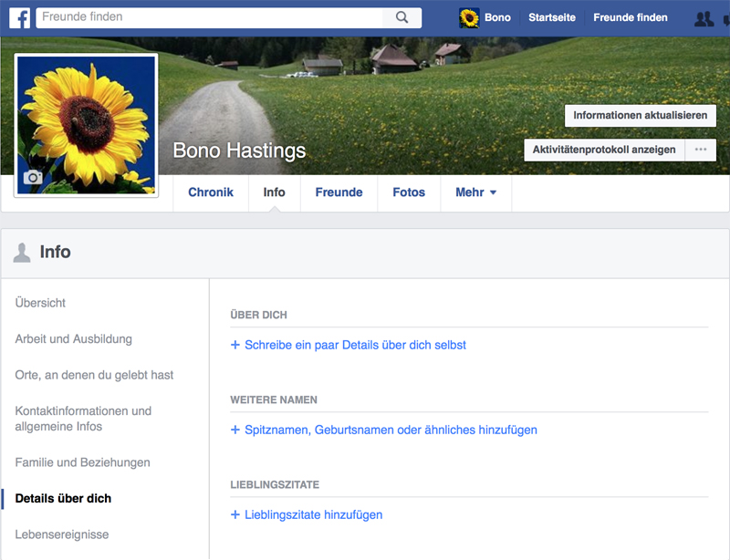The image size is (730, 560).
Task: Click the small sunflower avatar in top bar
Action: 469,17
